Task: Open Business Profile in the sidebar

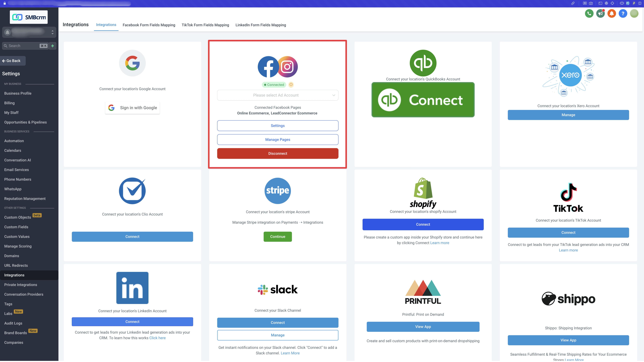Action: 18,93
